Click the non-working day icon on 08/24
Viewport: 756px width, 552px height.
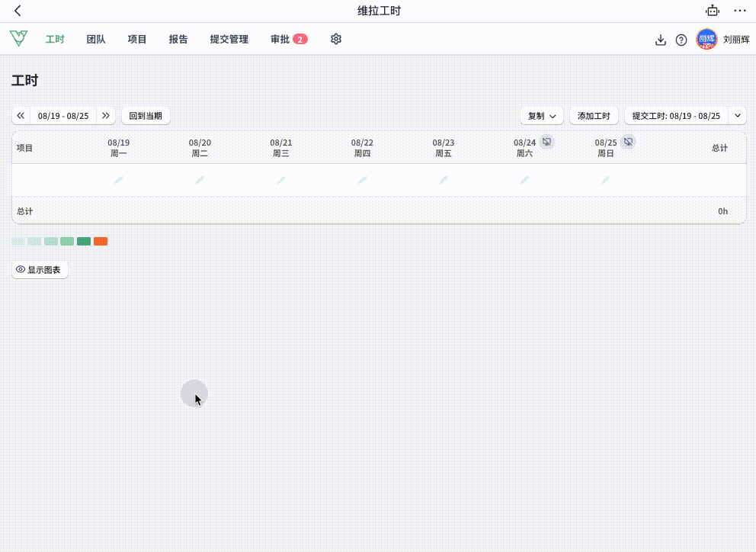pyautogui.click(x=546, y=142)
